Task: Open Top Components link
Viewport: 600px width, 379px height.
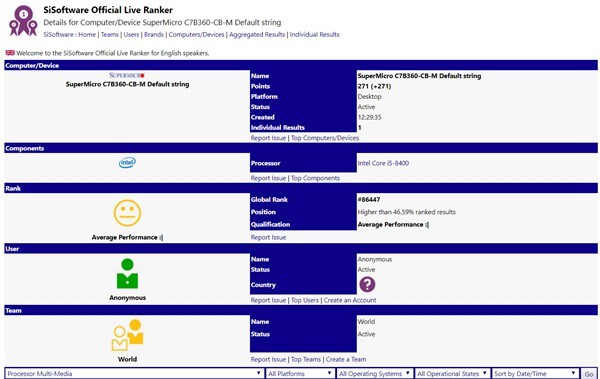Action: [x=315, y=178]
